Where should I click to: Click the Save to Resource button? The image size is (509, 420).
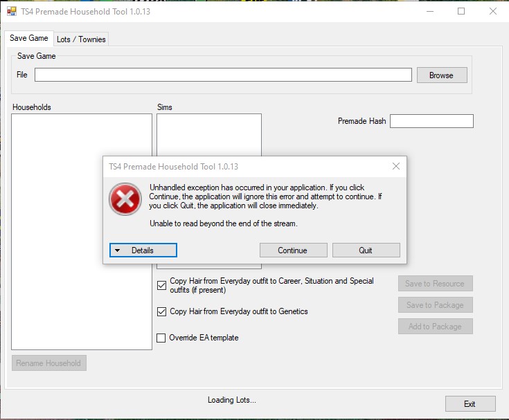(x=435, y=284)
